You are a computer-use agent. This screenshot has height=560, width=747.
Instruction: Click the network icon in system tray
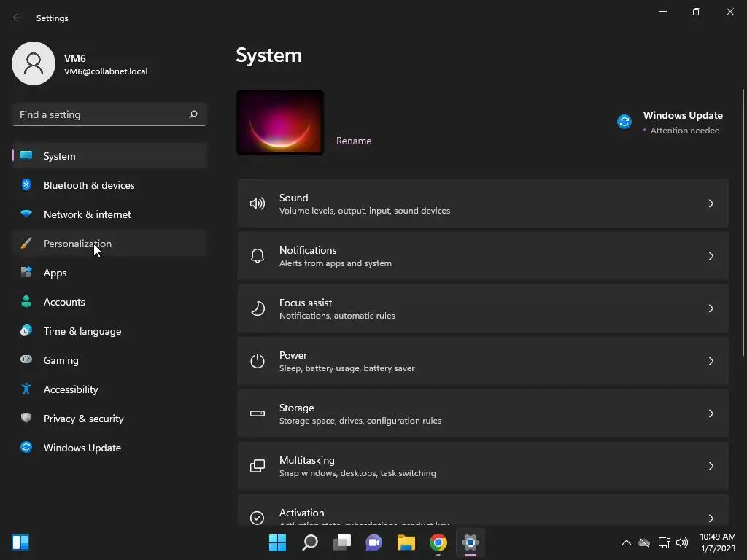pos(664,542)
